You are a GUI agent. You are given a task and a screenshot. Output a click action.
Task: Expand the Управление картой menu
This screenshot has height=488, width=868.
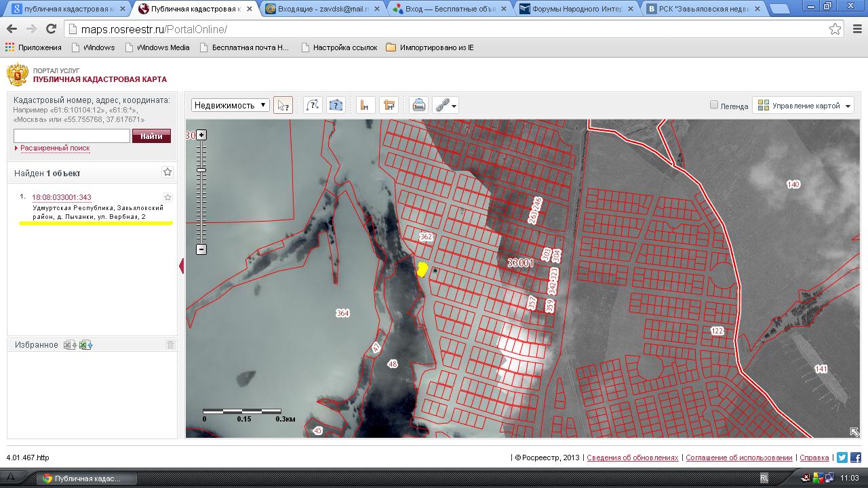pyautogui.click(x=804, y=105)
